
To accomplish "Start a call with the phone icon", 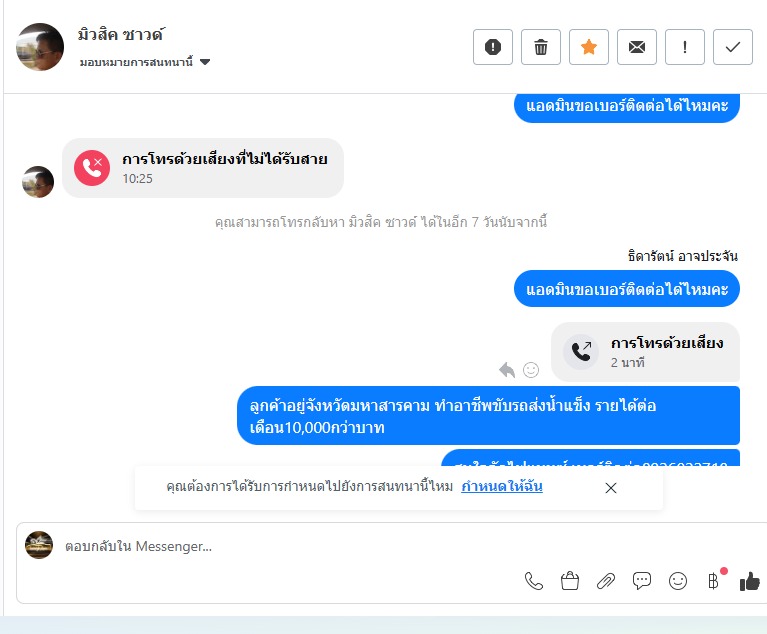I will tap(534, 581).
